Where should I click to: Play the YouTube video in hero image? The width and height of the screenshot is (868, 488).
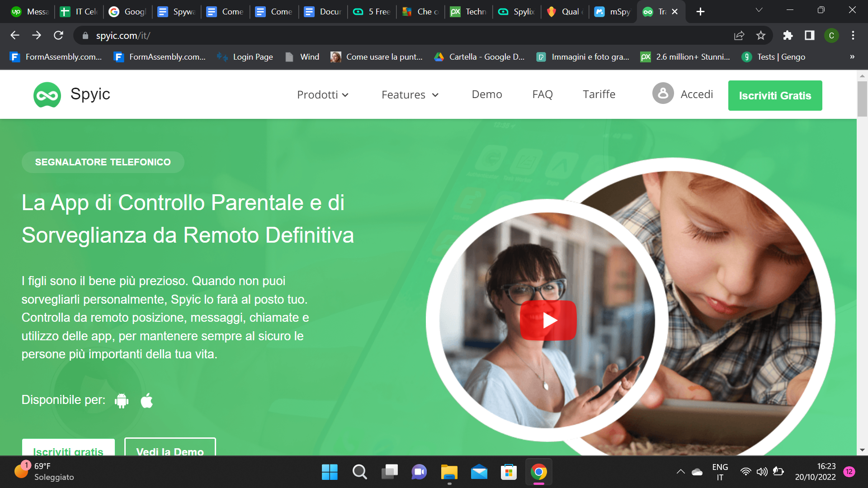tap(548, 320)
